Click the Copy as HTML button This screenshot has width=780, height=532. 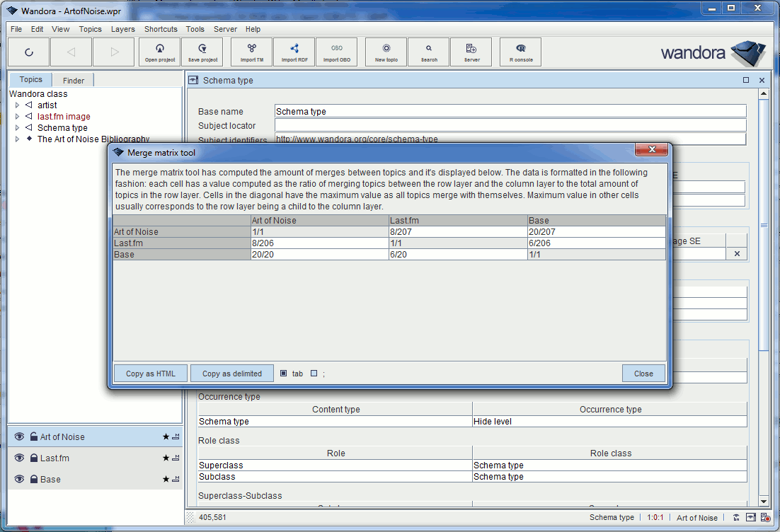tap(150, 374)
